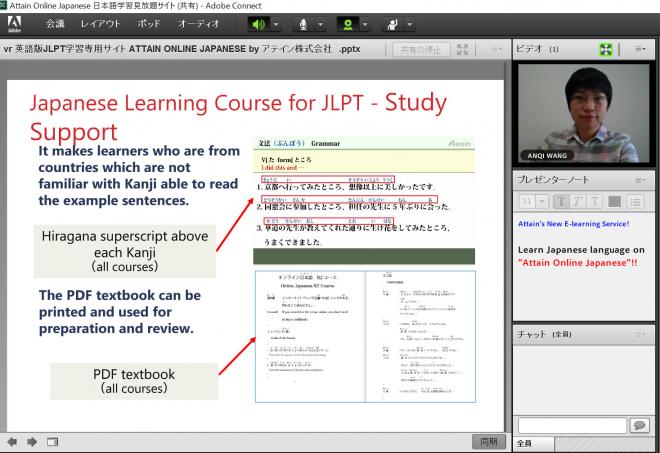The image size is (660, 453).
Task: Go to the previous slide arrow
Action: tap(13, 442)
